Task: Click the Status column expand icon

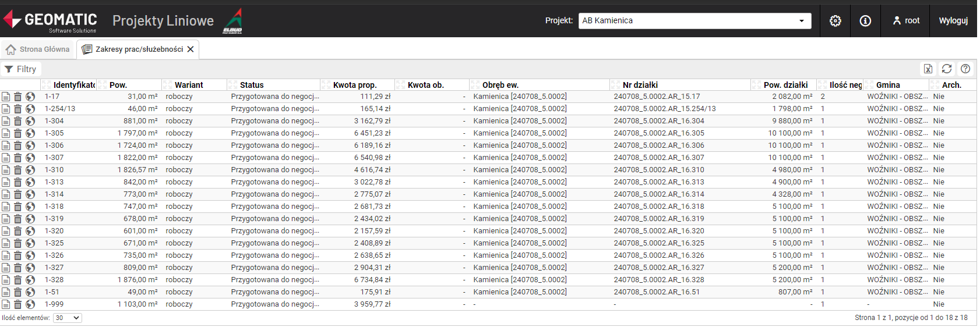Action: tap(232, 85)
